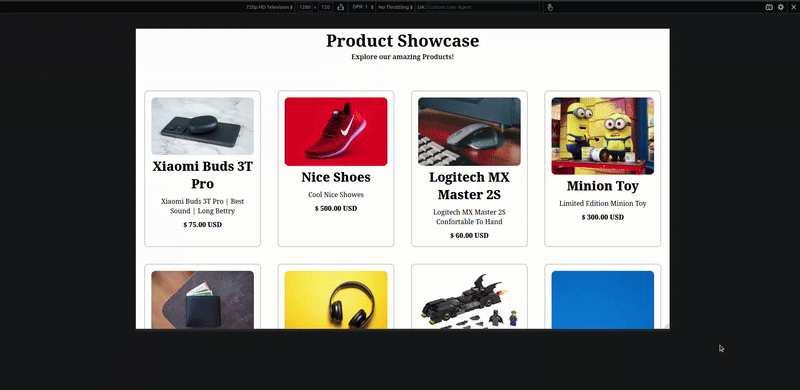Click the screenshot camera icon in toolbar
The width and height of the screenshot is (800, 390).
(769, 7)
